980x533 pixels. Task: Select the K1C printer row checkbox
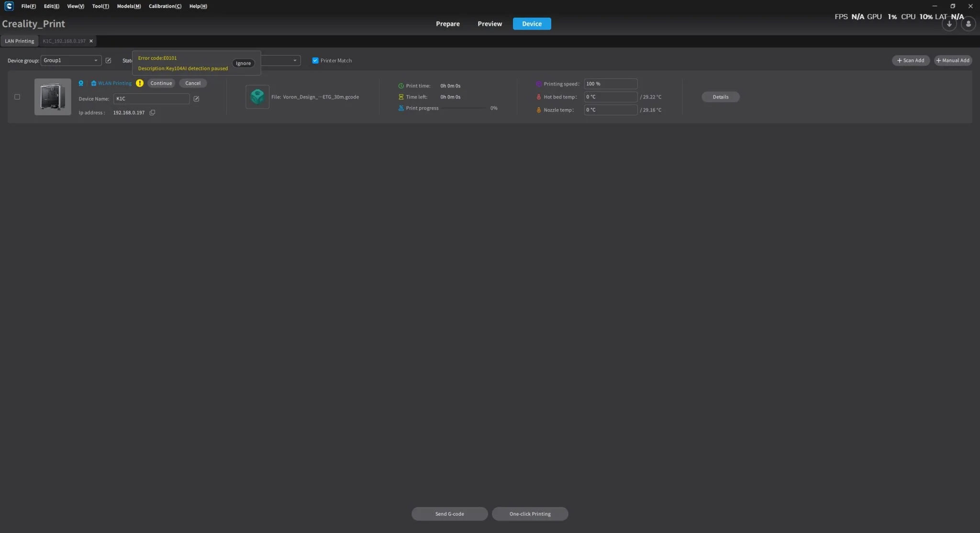tap(17, 97)
